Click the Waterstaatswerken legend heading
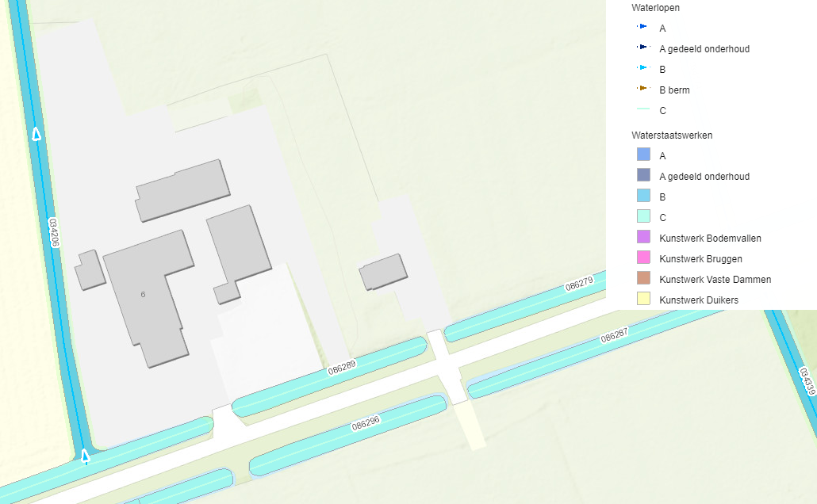817x504 pixels. [672, 136]
